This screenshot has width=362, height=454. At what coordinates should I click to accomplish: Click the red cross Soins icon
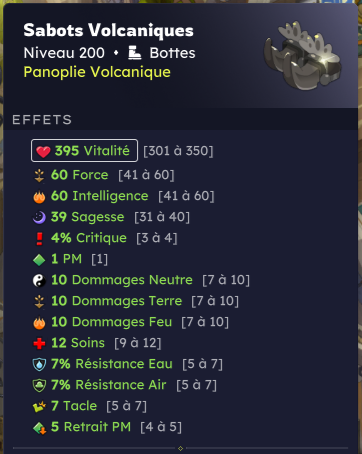[x=39, y=343]
